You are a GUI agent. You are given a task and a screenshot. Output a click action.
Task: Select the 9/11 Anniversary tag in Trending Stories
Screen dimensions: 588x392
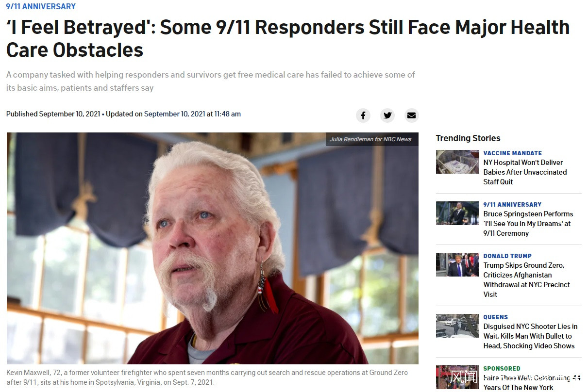[512, 204]
